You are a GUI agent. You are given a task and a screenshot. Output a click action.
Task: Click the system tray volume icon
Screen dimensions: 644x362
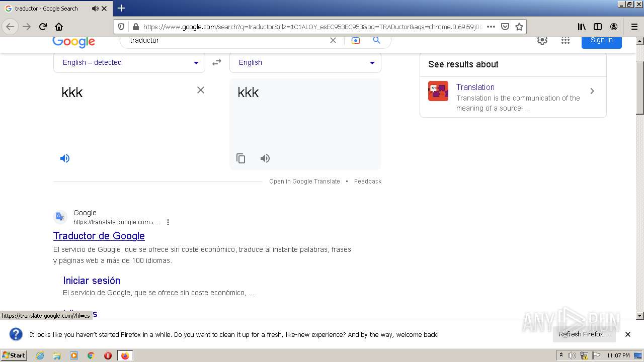click(x=572, y=355)
